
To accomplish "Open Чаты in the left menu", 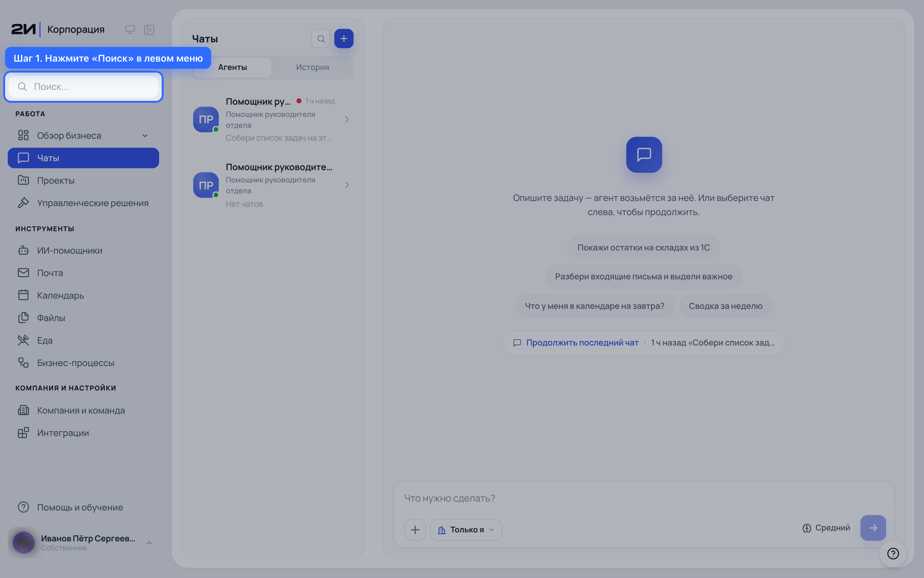I will (x=83, y=158).
